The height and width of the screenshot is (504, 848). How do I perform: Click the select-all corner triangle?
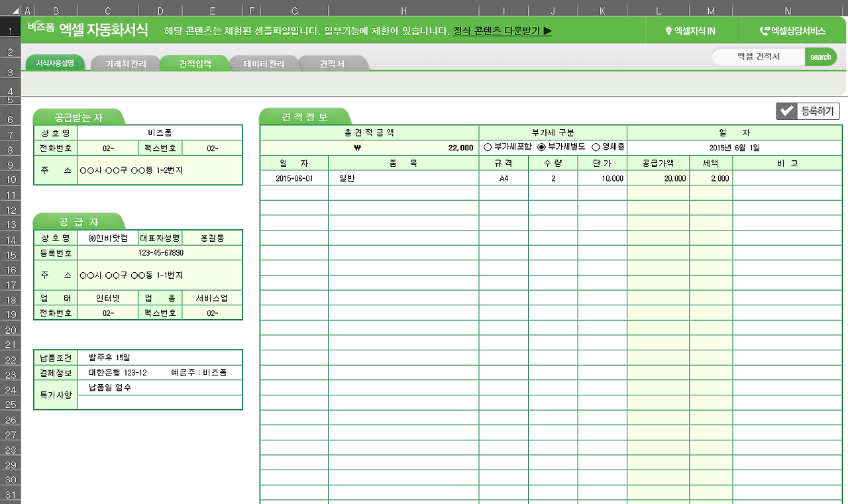pos(15,11)
